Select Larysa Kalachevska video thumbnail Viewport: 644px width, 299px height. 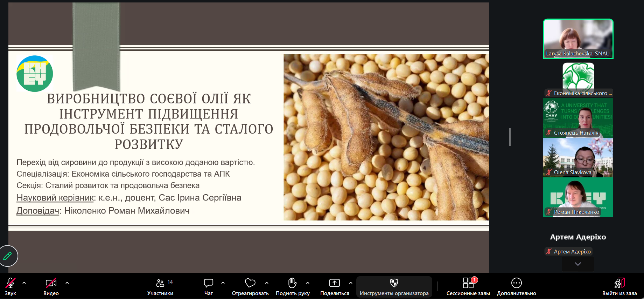tap(578, 39)
